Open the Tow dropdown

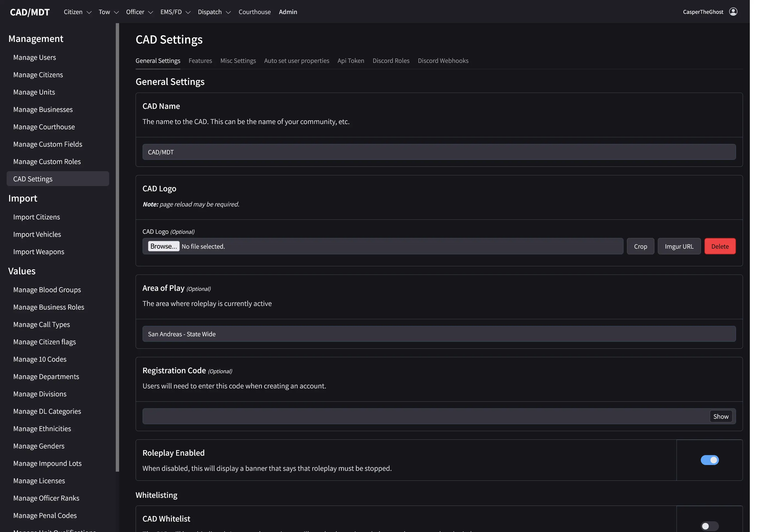click(108, 12)
